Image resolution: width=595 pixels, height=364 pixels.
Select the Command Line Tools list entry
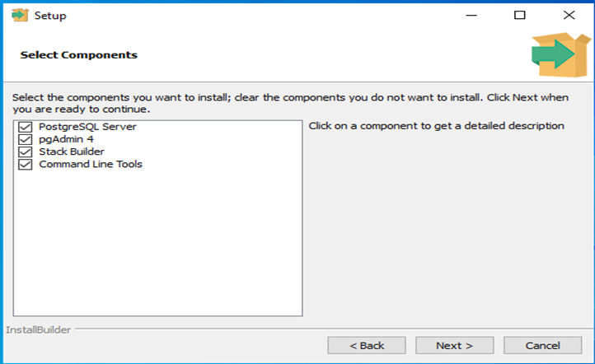(x=91, y=164)
